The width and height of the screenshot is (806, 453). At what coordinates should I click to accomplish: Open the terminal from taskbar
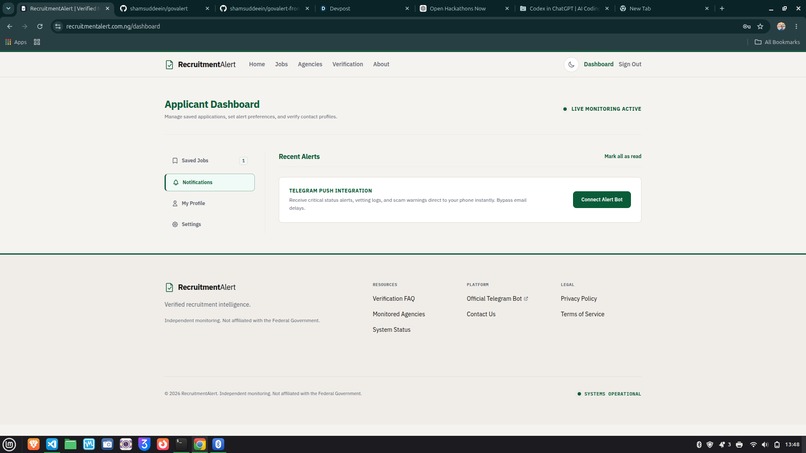181,444
